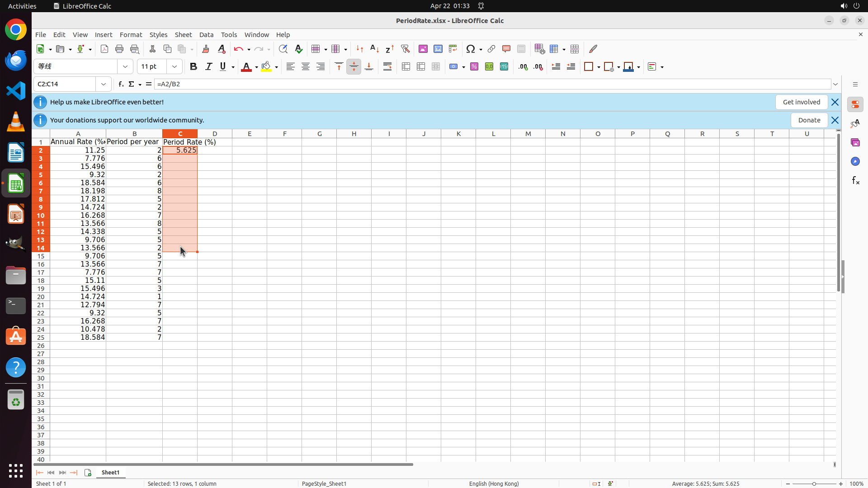The width and height of the screenshot is (868, 488).
Task: Click the Clone Formatting paintbrush
Action: (205, 49)
